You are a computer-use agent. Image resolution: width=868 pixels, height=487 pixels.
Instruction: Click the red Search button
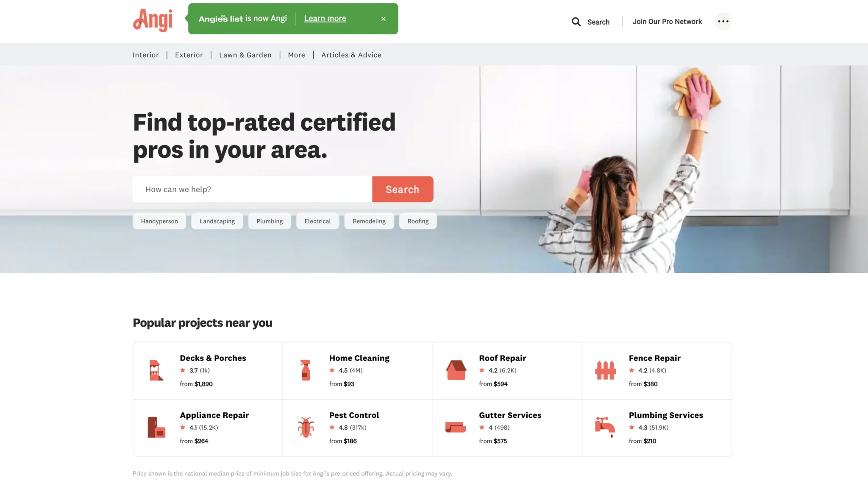403,189
